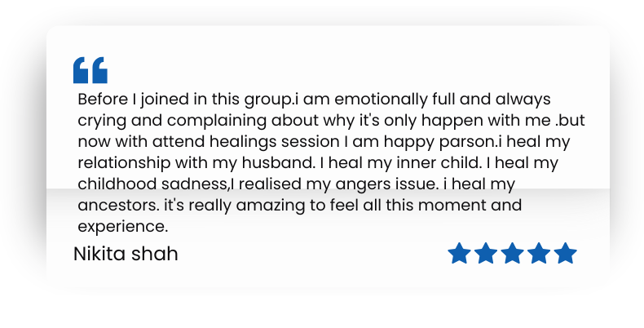This screenshot has height=328, width=644.
Task: Click the first rating star
Action: [x=460, y=254]
